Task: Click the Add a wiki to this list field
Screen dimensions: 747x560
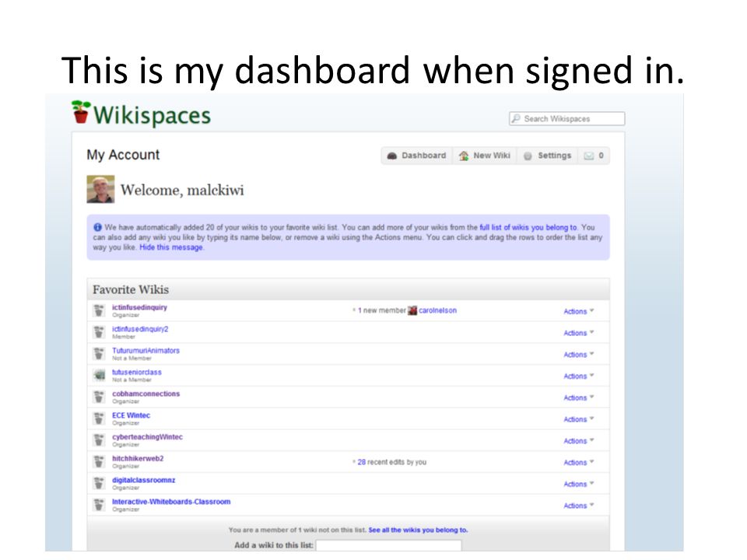Action: tap(388, 545)
